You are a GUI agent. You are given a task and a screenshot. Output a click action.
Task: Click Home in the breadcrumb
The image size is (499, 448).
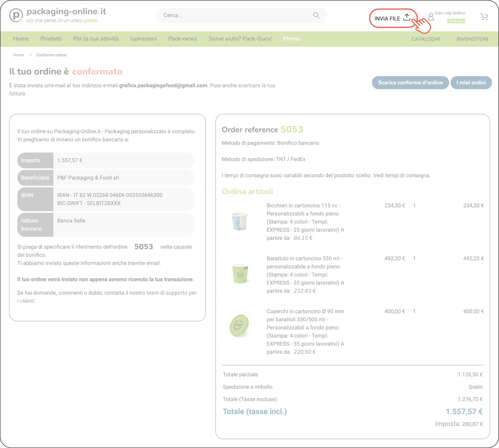click(18, 55)
